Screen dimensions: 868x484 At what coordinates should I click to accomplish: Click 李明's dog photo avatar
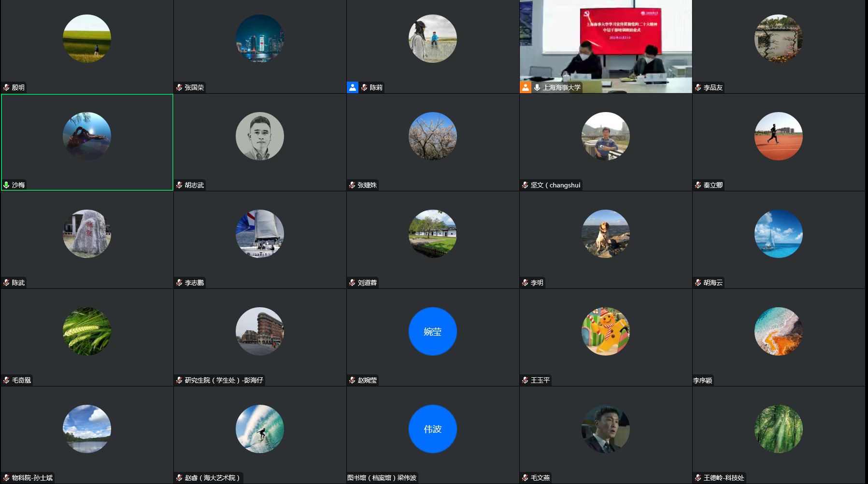[605, 234]
